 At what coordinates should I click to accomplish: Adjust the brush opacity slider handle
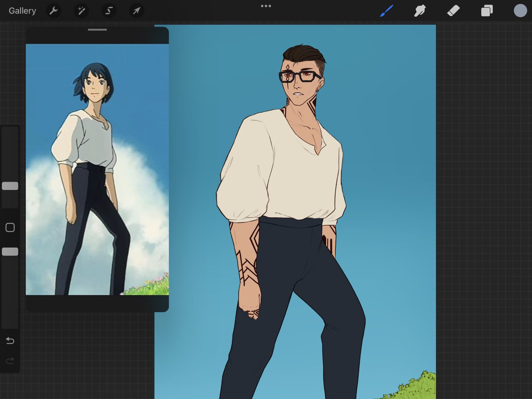(x=10, y=251)
